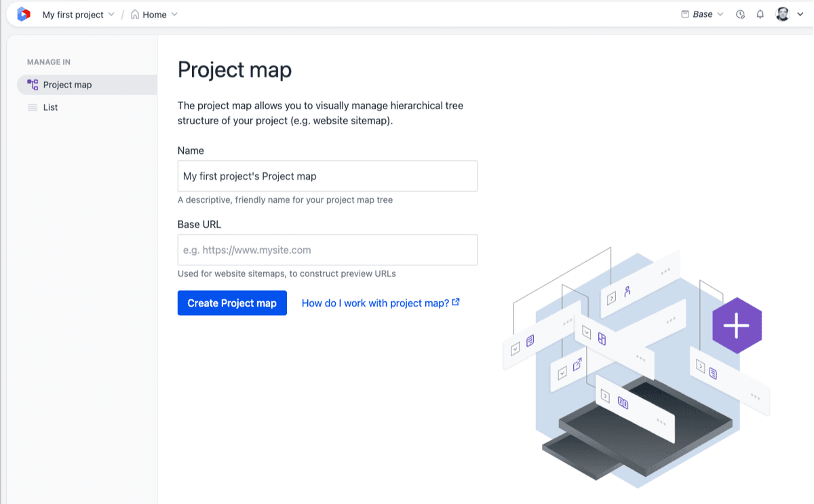Screen dimensions: 814x504
Task: Open the My first project dropdown
Action: coord(78,14)
